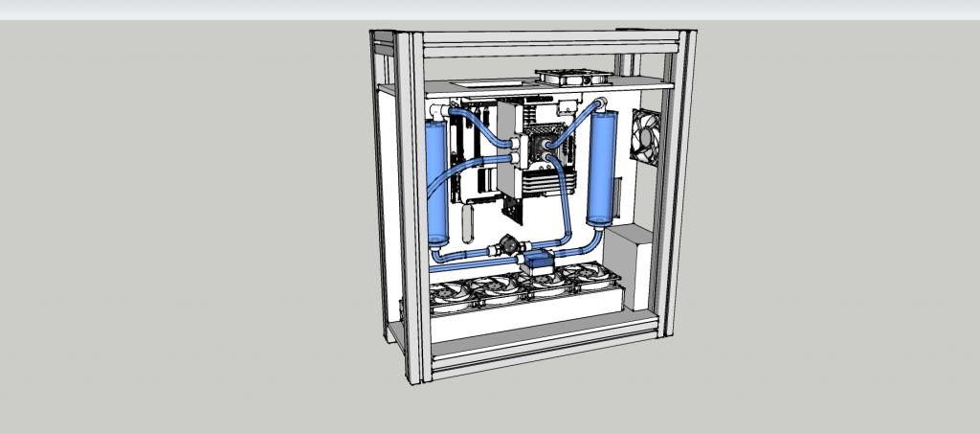Select the fan mounted on the top shelf
980x434 pixels.
573,77
